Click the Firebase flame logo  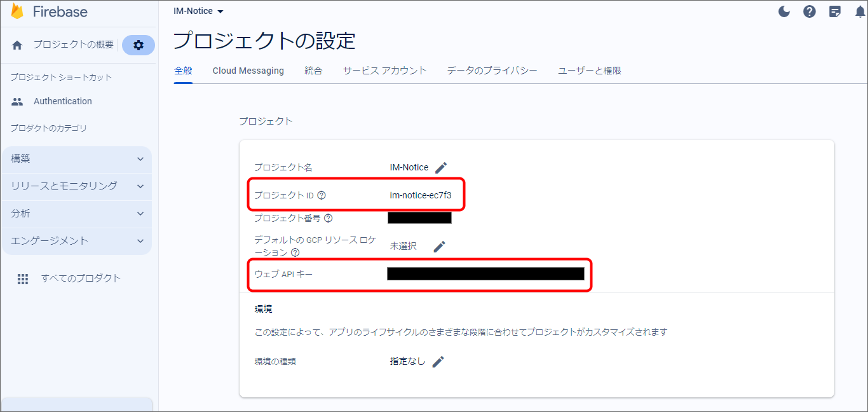pos(17,11)
